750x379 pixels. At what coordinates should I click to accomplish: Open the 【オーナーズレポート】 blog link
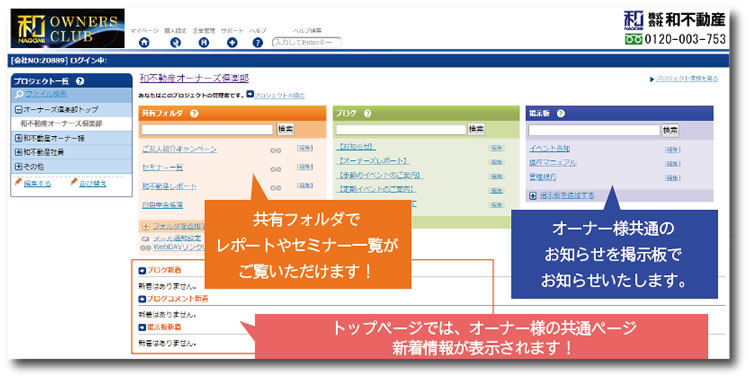tap(373, 161)
